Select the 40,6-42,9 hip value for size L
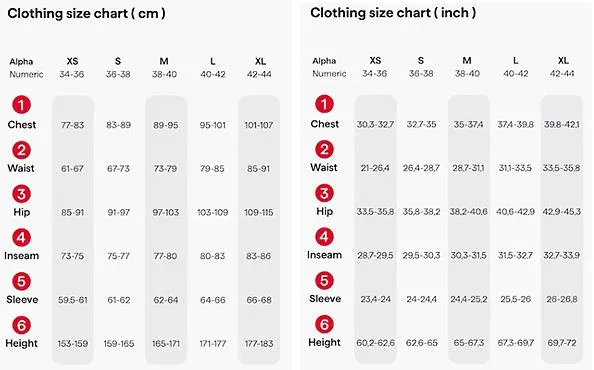This screenshot has height=370, width=594. 515,212
